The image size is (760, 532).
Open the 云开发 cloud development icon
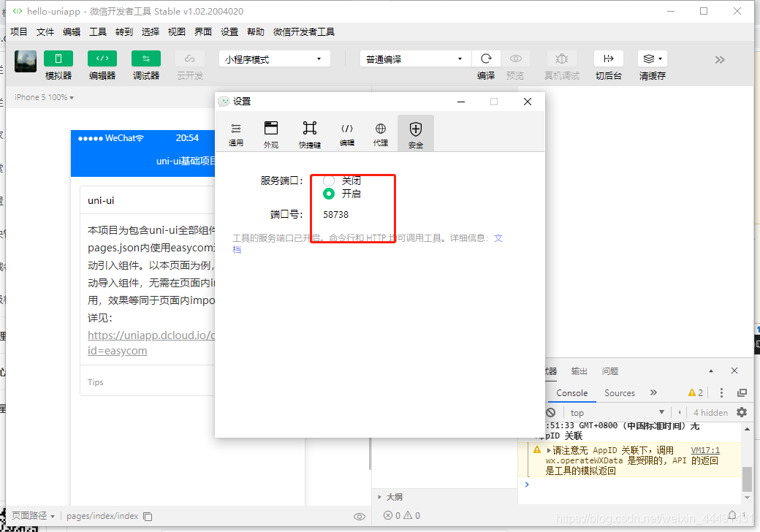pyautogui.click(x=189, y=59)
